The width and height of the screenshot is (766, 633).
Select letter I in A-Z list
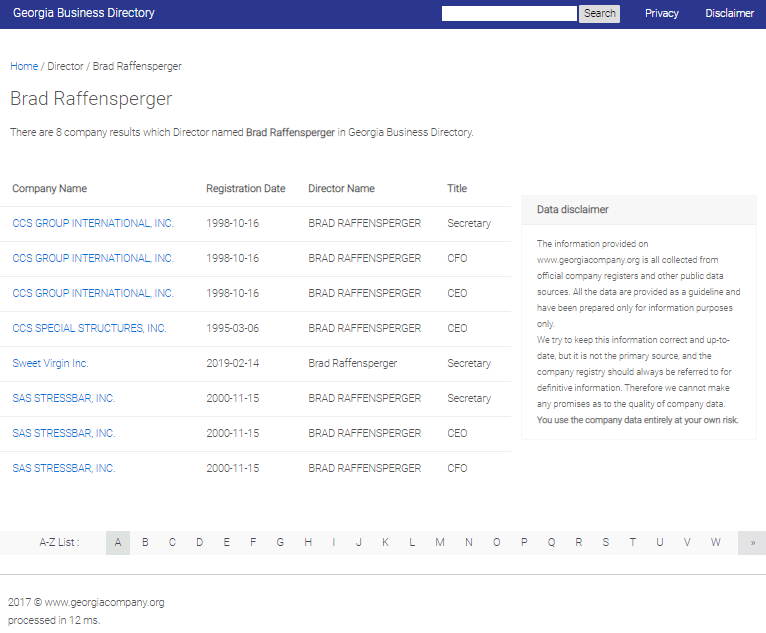click(x=334, y=543)
